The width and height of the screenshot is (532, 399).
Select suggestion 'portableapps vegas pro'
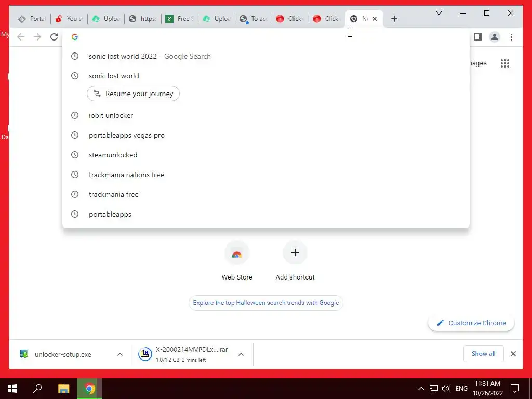point(265,135)
